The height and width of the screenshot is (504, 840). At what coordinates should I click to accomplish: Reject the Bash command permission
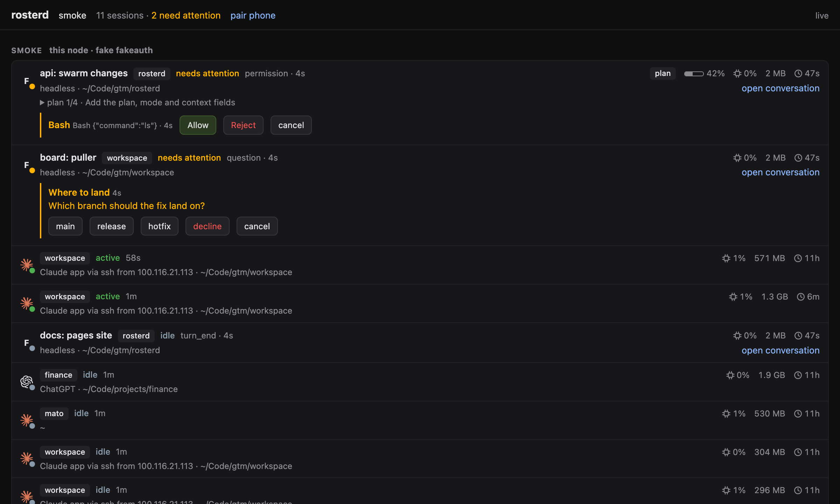[243, 125]
